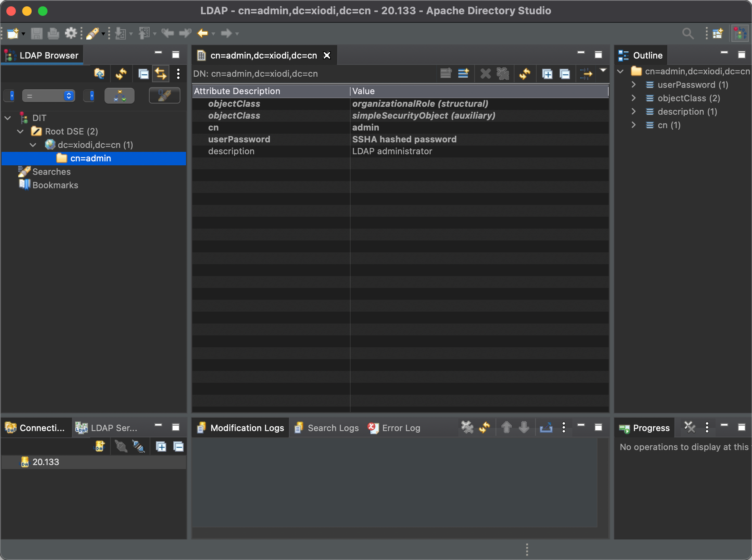Select cn=admin entry in the tree
The height and width of the screenshot is (560, 752).
click(91, 158)
